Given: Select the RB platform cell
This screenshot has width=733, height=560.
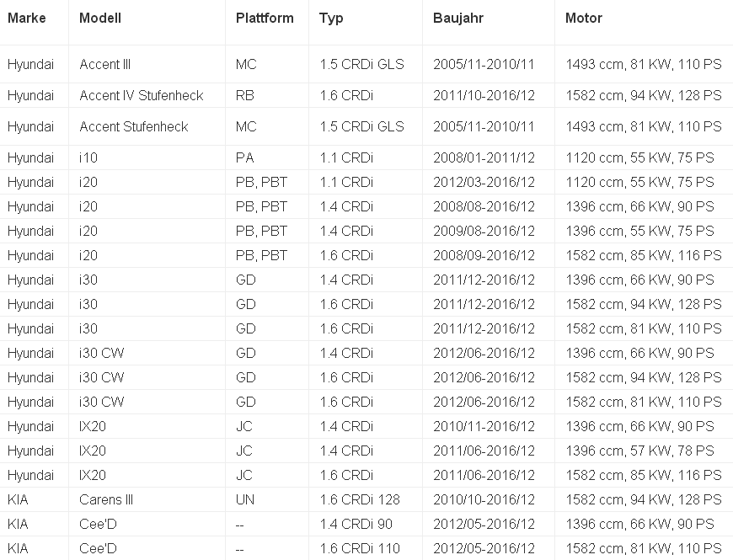Looking at the screenshot, I should (x=245, y=95).
